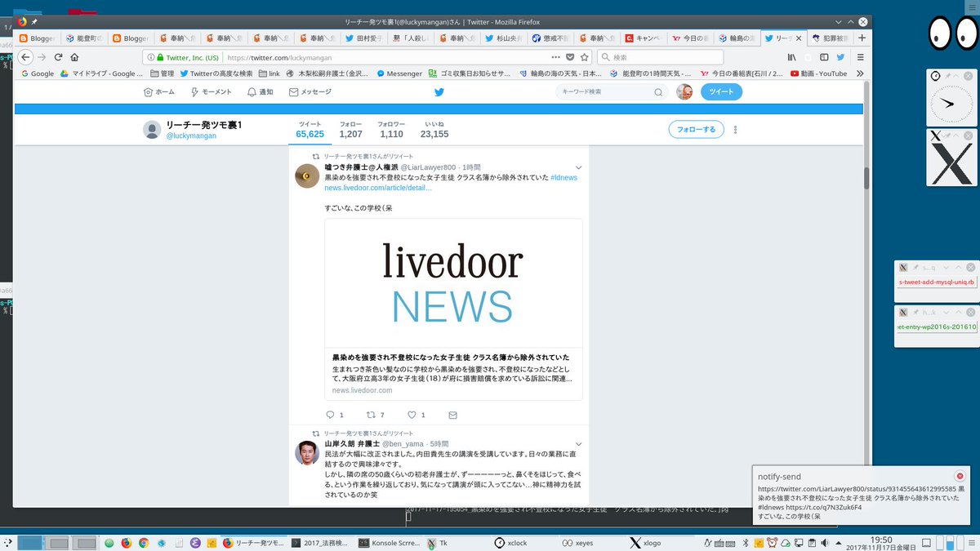Reply to the LiarLawyer800 tweet
This screenshot has width=980, height=551.
(x=330, y=415)
